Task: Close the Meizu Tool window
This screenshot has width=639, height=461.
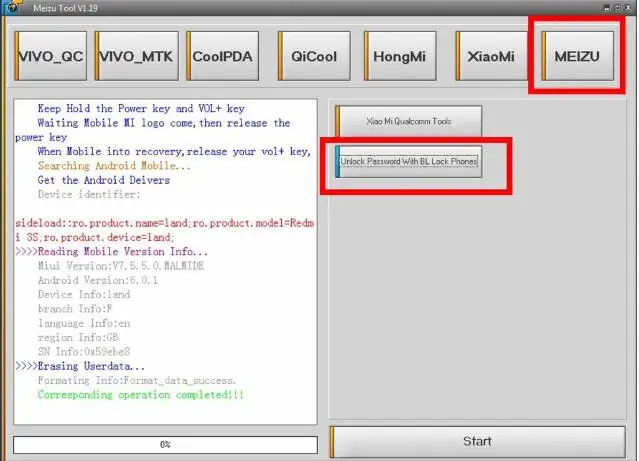Action: point(628,8)
